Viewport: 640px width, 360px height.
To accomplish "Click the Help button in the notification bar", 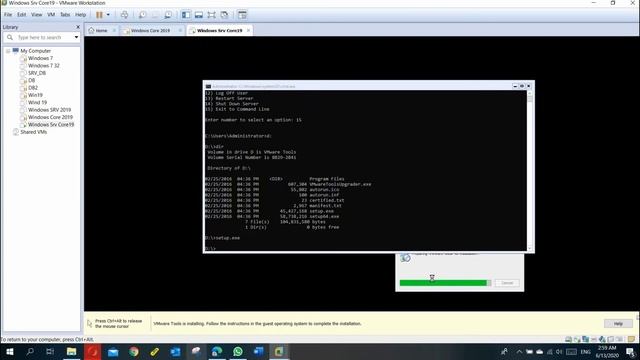I will click(x=618, y=324).
